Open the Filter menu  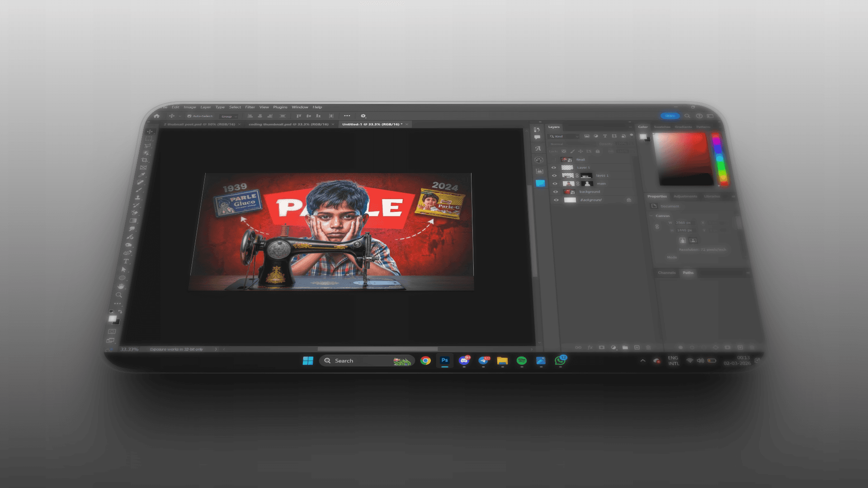coord(250,107)
